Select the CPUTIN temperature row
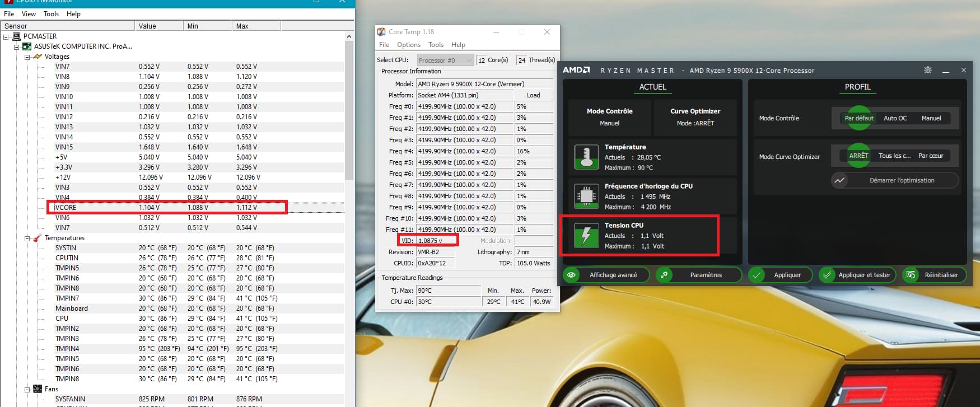The image size is (980, 407). click(x=199, y=258)
